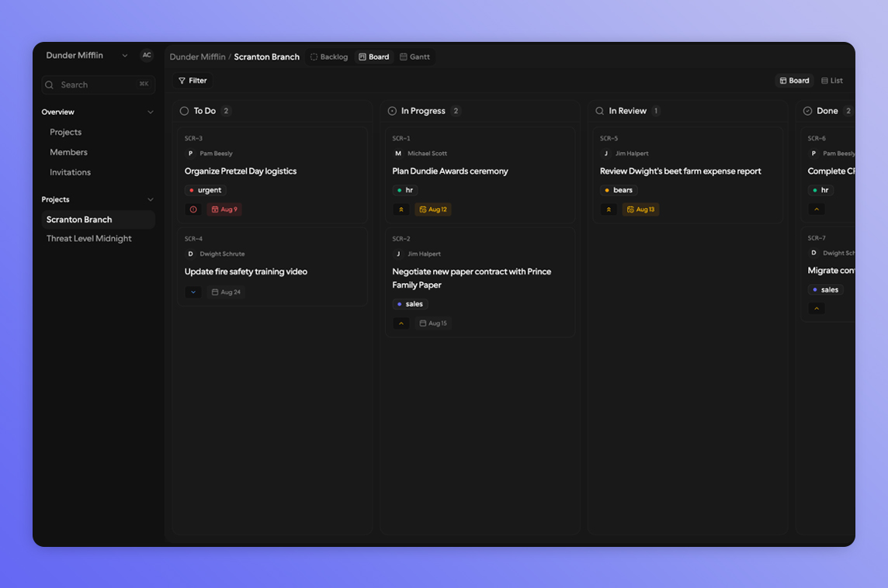Click Dwight avatar on SCR-7 card

pyautogui.click(x=813, y=253)
